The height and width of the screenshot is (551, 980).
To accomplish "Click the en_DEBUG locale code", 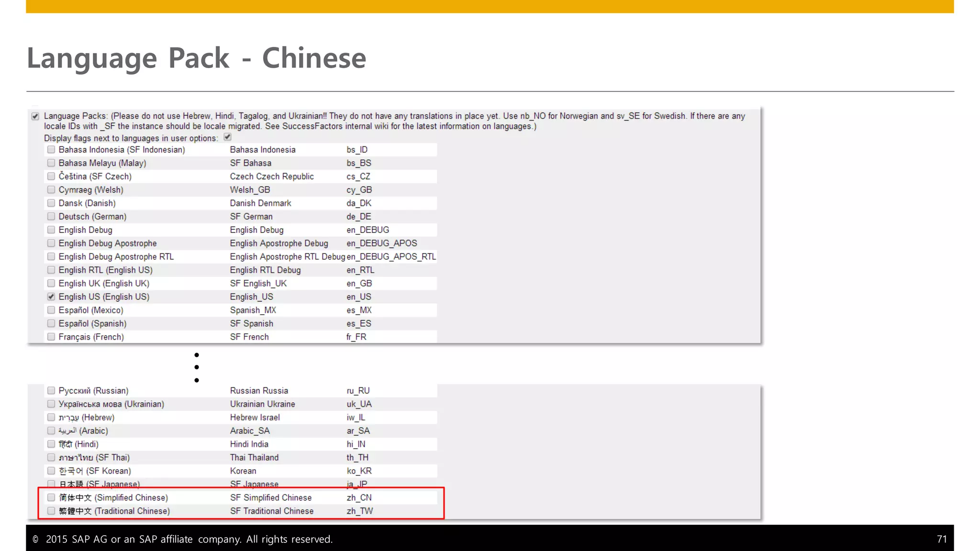I will 368,231.
